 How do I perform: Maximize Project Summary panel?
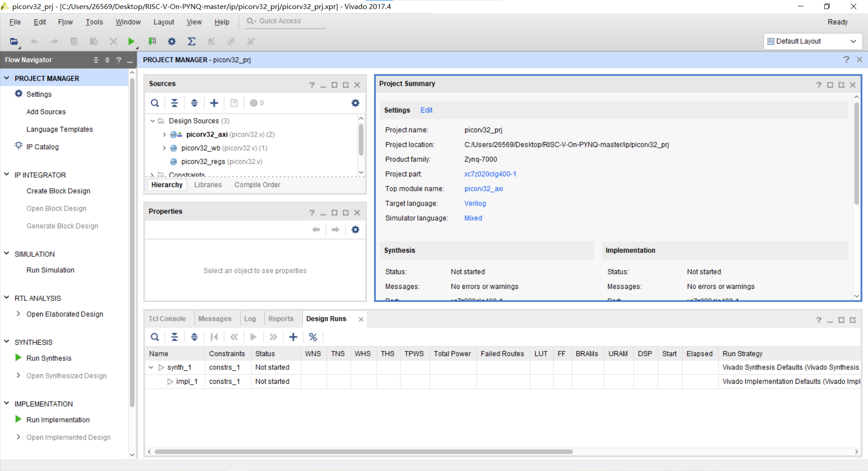[x=830, y=85]
